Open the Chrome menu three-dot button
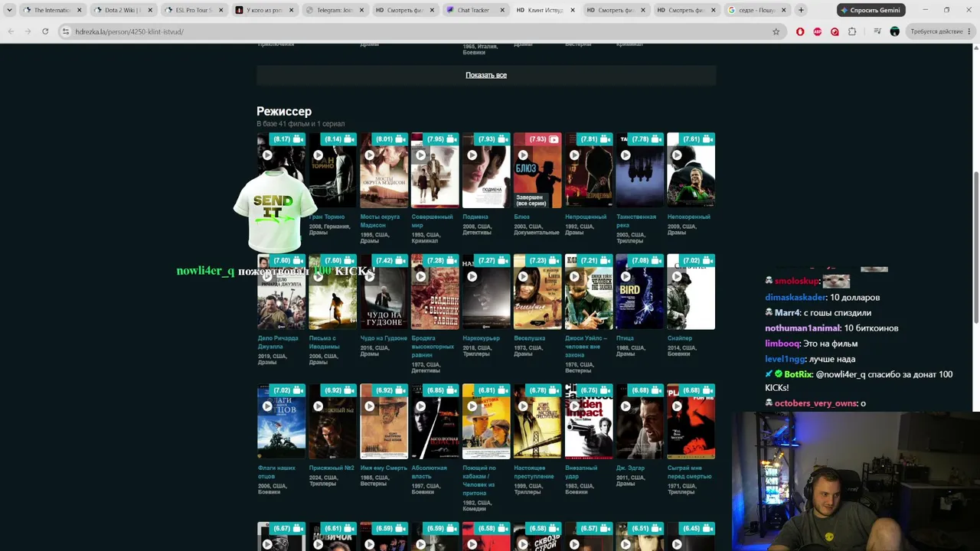This screenshot has width=980, height=551. click(x=970, y=31)
